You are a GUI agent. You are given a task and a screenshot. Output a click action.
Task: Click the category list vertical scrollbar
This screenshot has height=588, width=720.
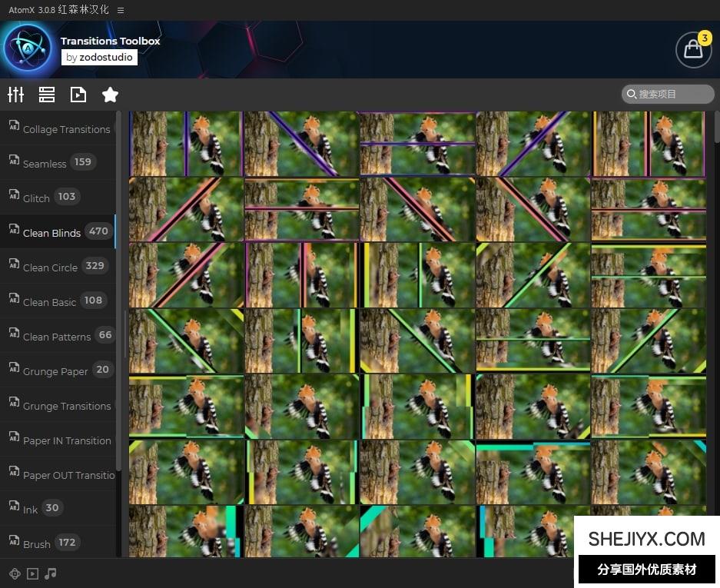[x=118, y=292]
